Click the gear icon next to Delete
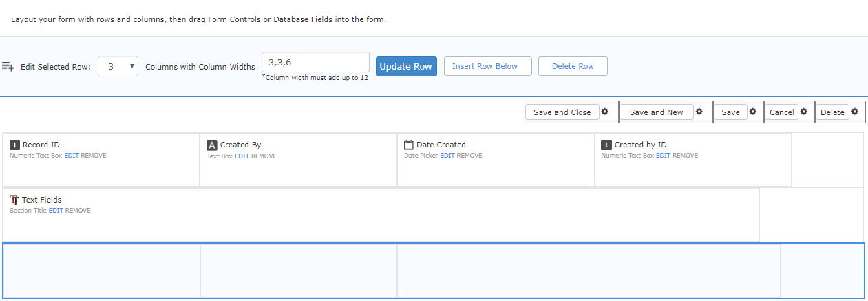 tap(854, 112)
